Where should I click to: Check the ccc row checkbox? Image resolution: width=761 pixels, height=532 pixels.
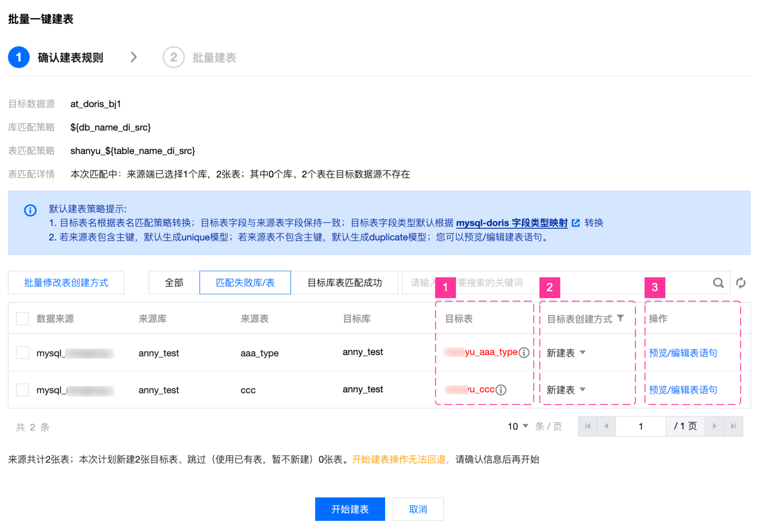(x=23, y=390)
